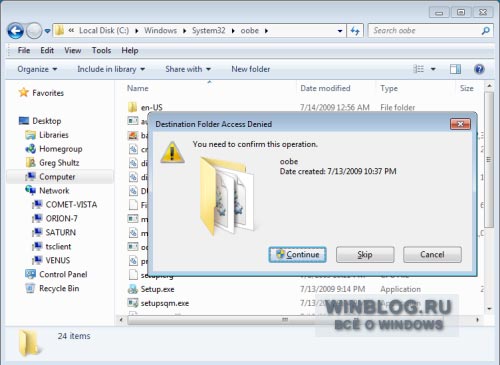The image size is (500, 365).
Task: Open the View menu
Action: click(x=73, y=50)
